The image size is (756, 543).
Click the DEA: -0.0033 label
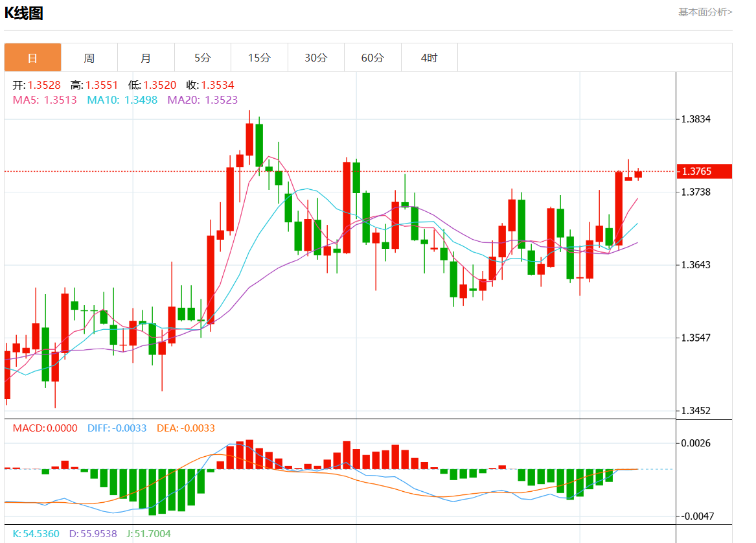coord(186,428)
